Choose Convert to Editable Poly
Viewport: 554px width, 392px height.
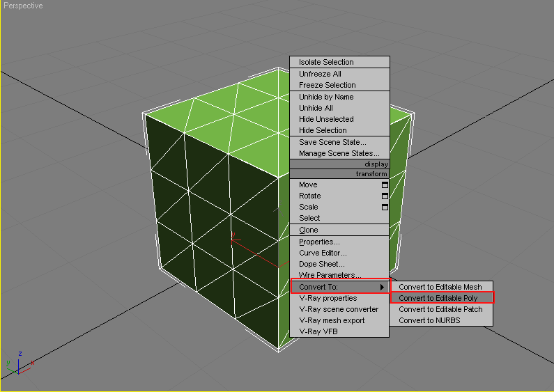click(x=442, y=298)
